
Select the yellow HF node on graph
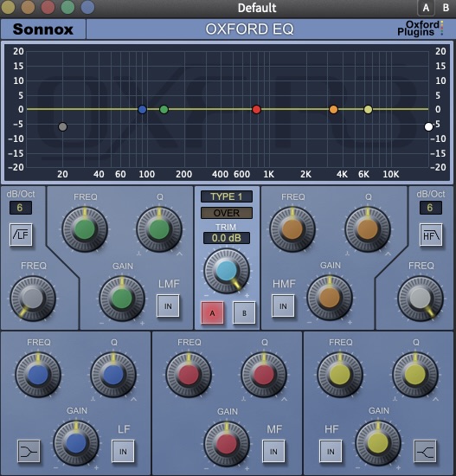click(368, 109)
